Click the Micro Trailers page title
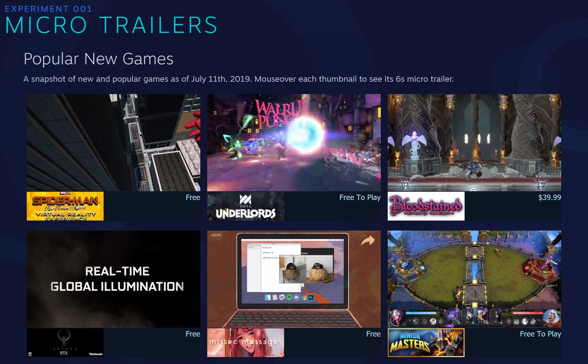The image size is (588, 364). tap(111, 25)
